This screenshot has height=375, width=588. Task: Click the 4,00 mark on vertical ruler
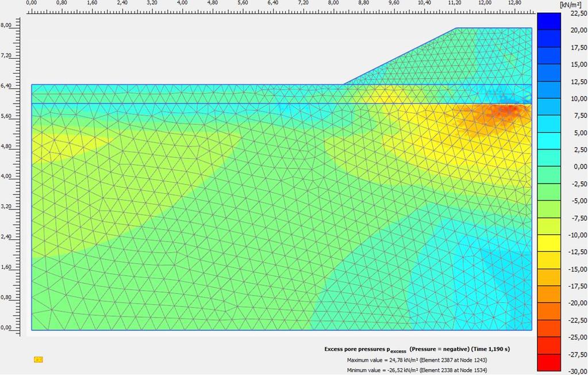coord(6,177)
